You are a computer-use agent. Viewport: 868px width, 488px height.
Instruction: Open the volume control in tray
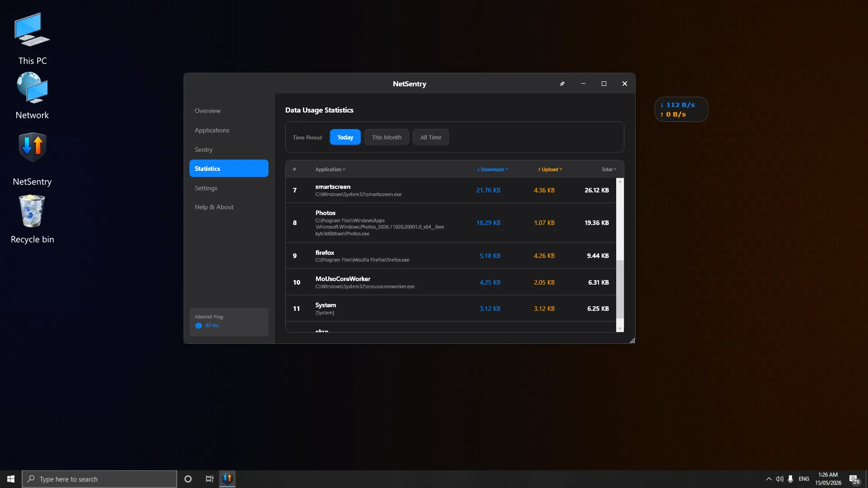779,479
